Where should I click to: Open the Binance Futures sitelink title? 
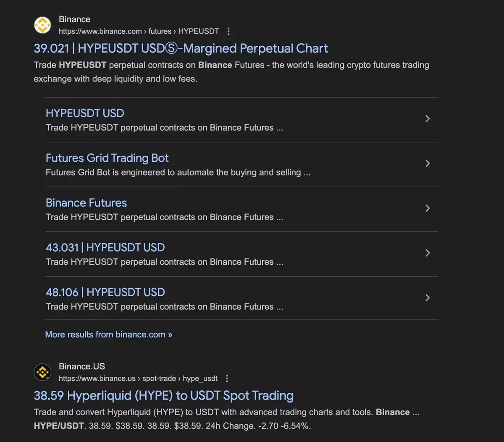86,203
